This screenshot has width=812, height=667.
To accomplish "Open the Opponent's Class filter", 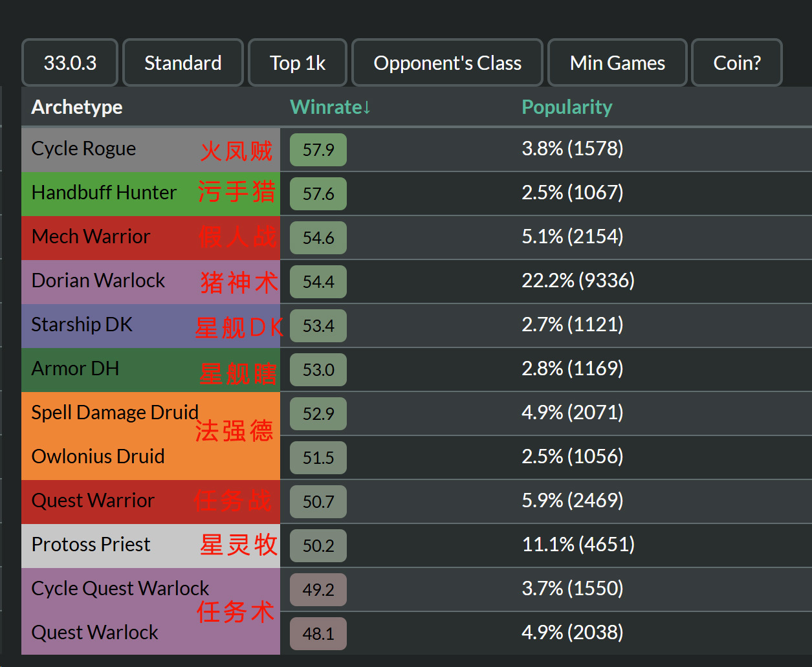I will (447, 63).
